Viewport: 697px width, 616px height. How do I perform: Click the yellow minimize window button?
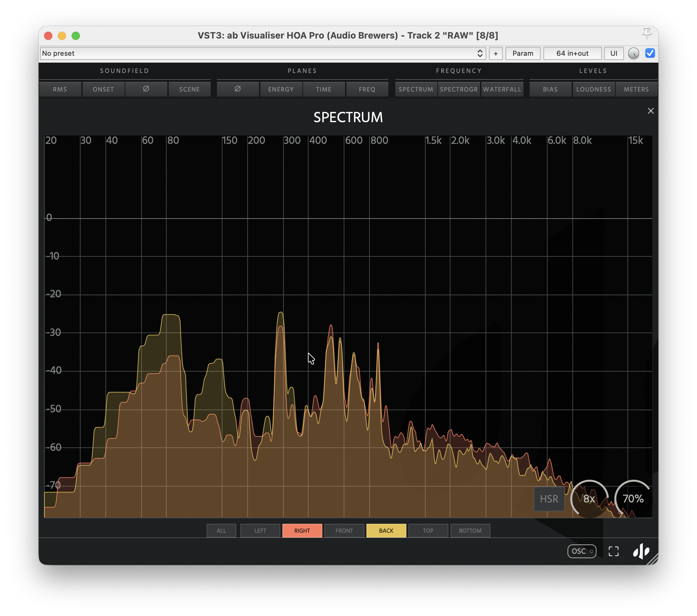click(x=62, y=36)
